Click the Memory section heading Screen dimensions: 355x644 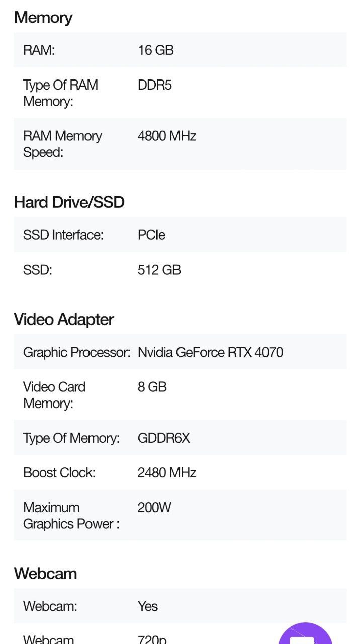click(43, 18)
